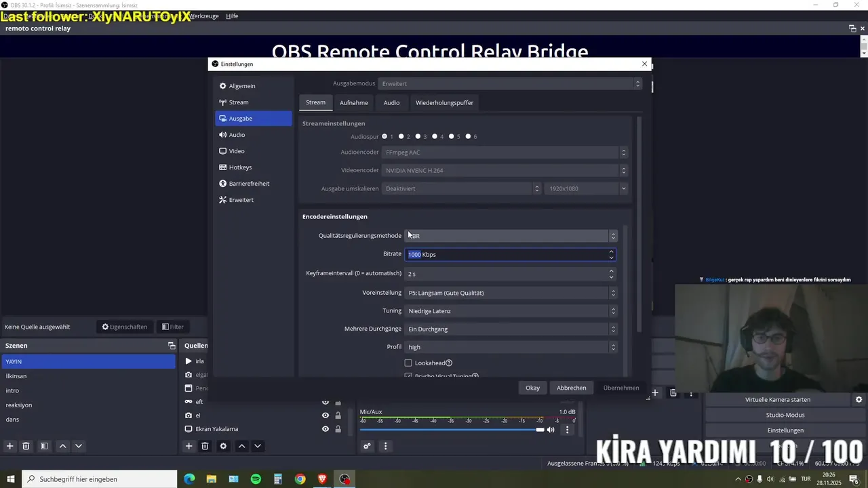This screenshot has height=488, width=868.
Task: Enable the Lookahead checkbox
Action: [408, 363]
